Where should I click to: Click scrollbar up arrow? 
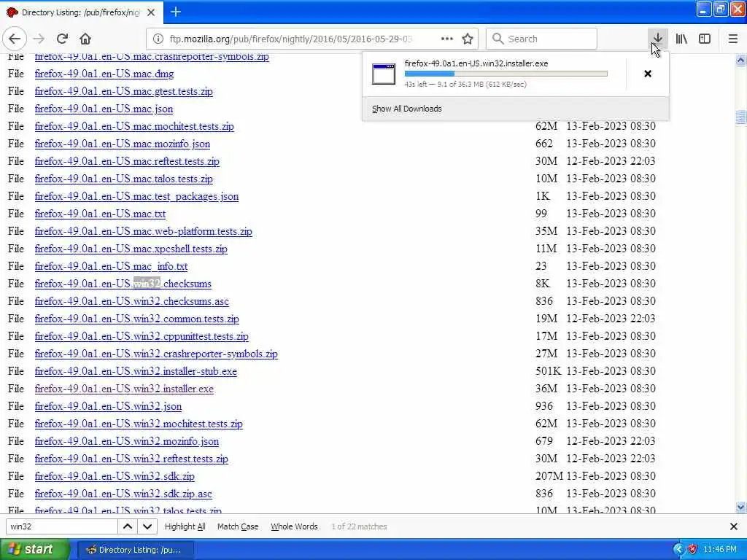coord(740,60)
